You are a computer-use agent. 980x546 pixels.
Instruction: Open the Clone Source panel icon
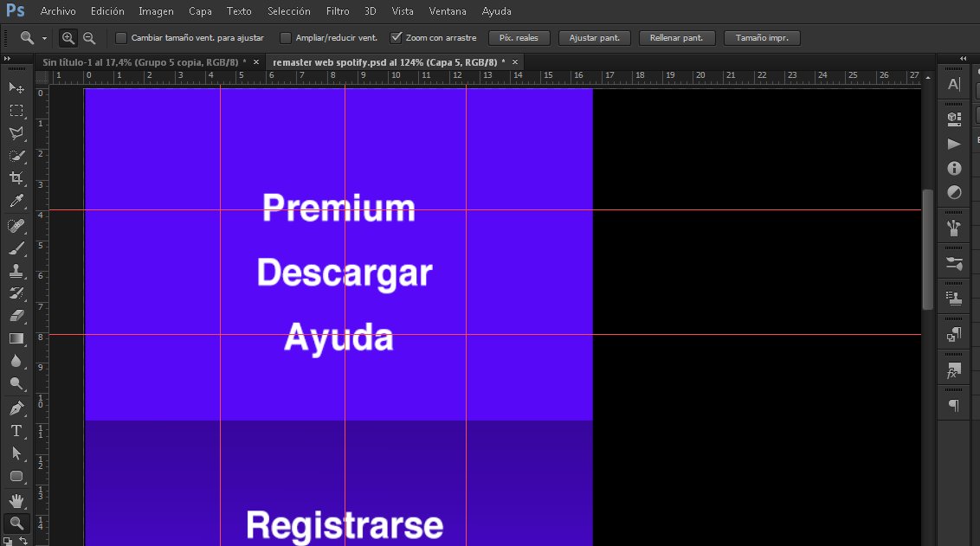[954, 299]
